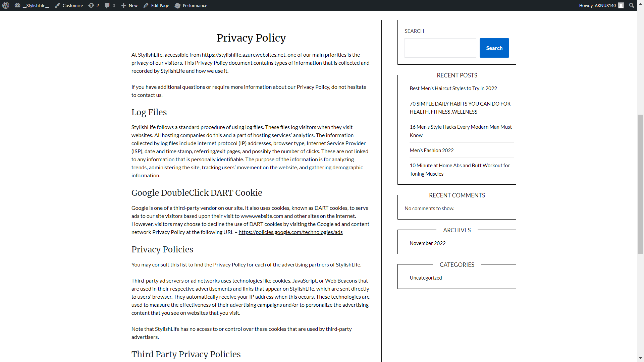Focus the sidebar search input field
This screenshot has width=644, height=362.
coord(440,48)
